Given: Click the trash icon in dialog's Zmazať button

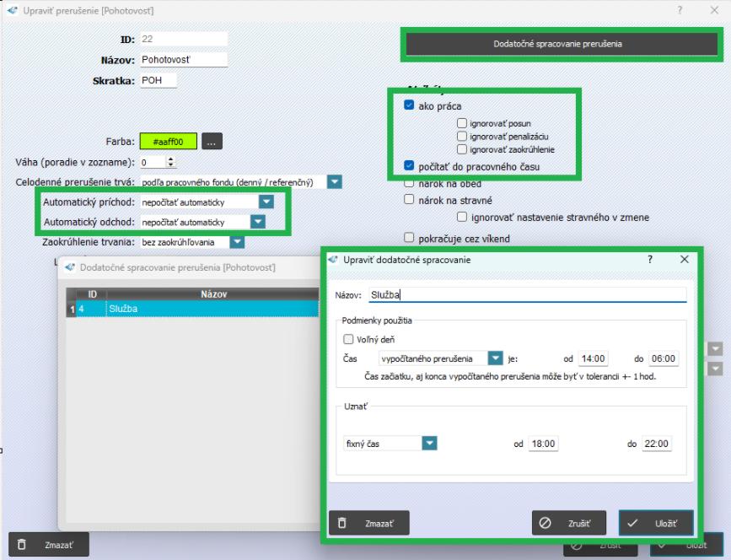Looking at the screenshot, I should pos(342,523).
